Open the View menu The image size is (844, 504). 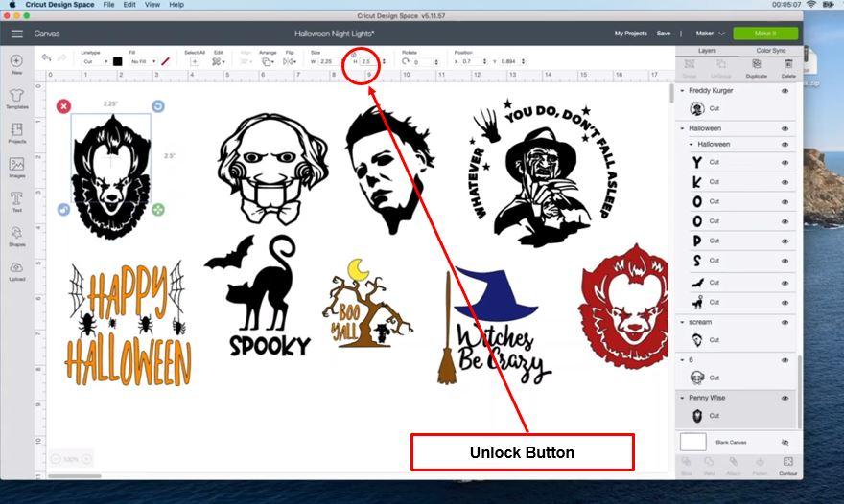[x=152, y=4]
